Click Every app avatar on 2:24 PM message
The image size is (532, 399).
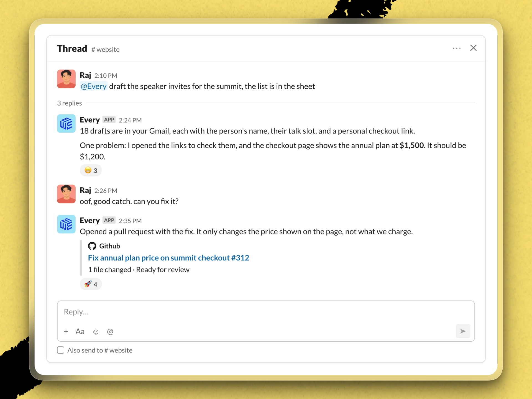(66, 124)
